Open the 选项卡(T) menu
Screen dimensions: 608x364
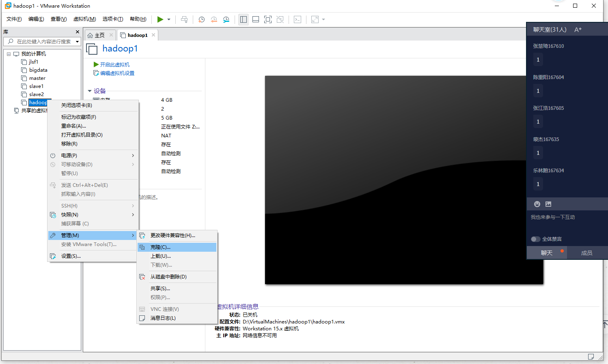(x=112, y=19)
